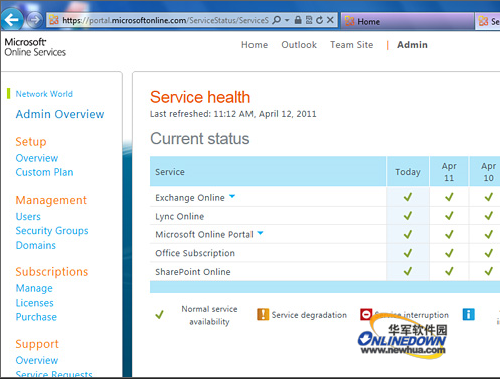Click the blue information icon in legend
The image size is (500, 379).
[x=468, y=314]
